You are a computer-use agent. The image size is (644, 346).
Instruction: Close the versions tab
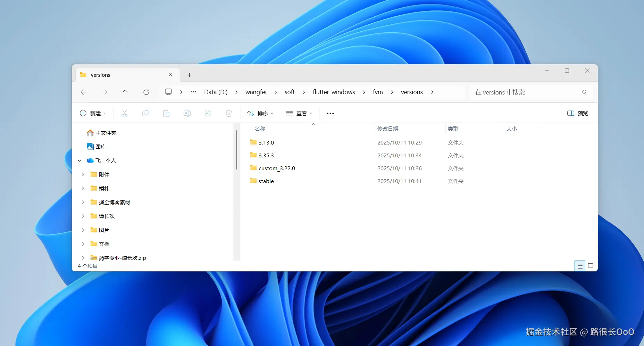(x=170, y=75)
